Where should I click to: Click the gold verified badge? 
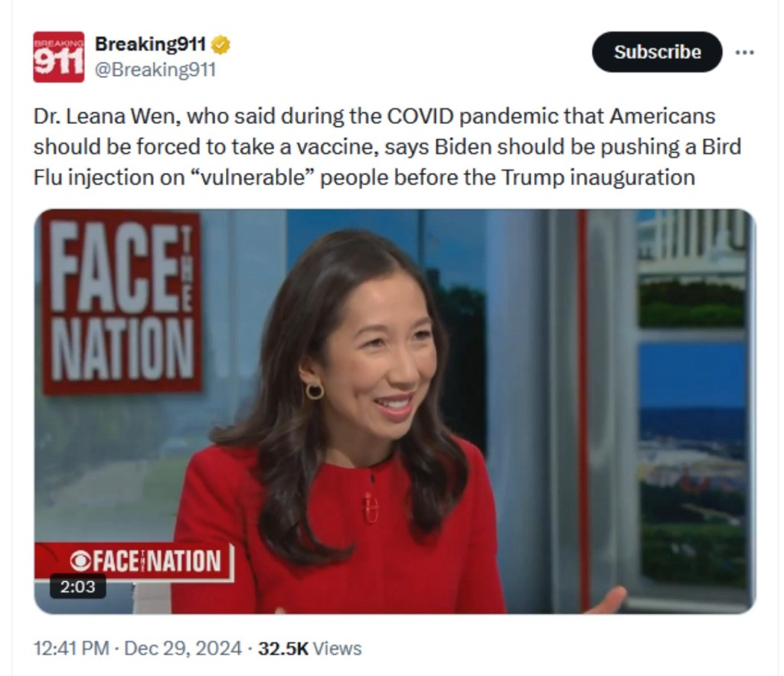pos(220,45)
